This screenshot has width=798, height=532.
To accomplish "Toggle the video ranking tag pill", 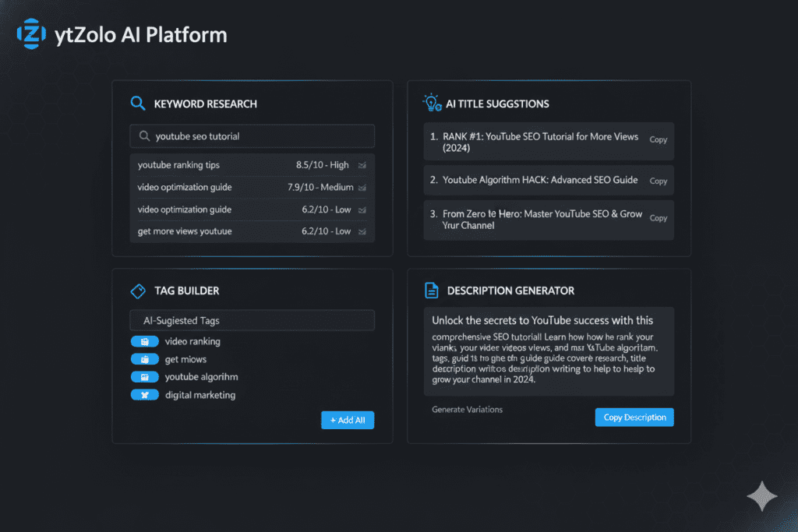I will click(x=145, y=341).
